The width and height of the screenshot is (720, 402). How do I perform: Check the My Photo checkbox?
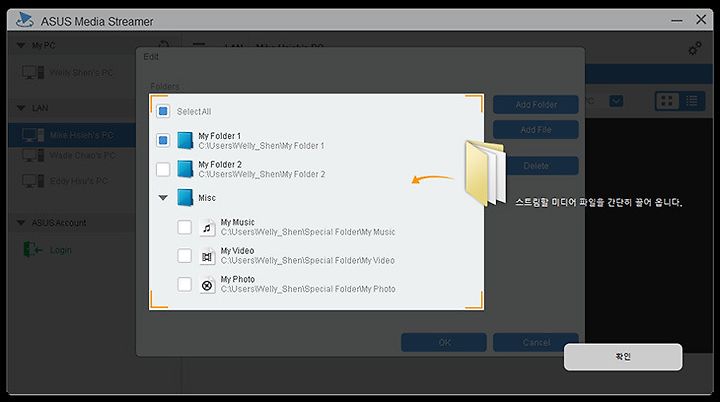185,284
